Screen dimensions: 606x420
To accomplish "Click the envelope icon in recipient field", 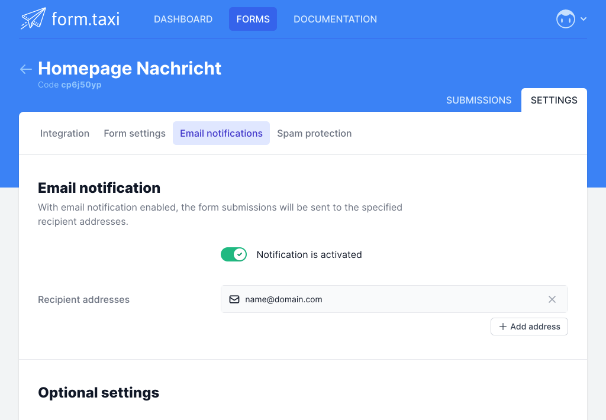I will (234, 299).
